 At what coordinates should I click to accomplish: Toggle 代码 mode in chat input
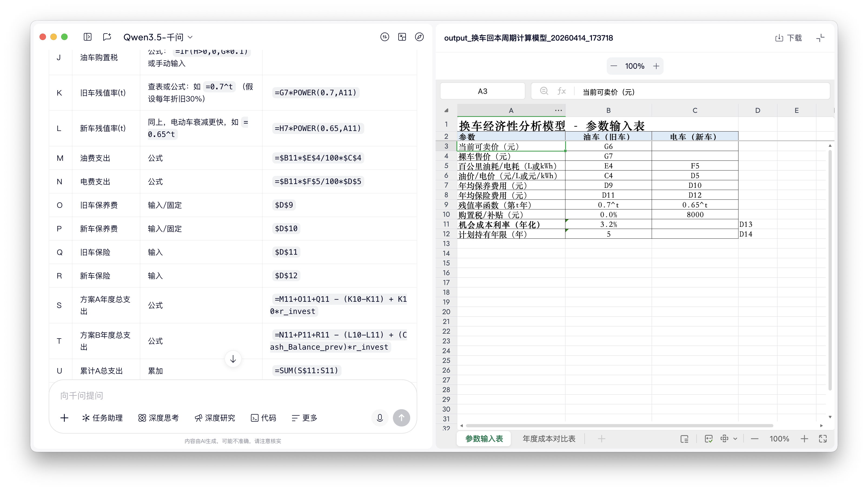(x=264, y=418)
